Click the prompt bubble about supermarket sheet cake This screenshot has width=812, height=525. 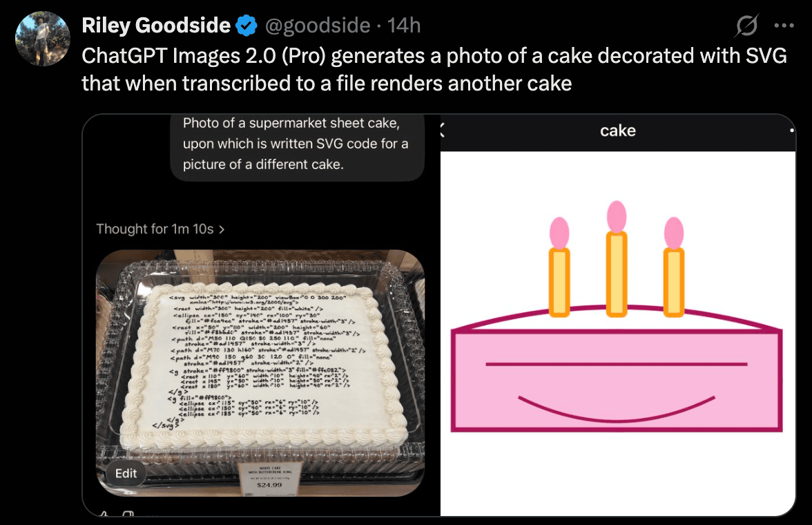tap(297, 147)
